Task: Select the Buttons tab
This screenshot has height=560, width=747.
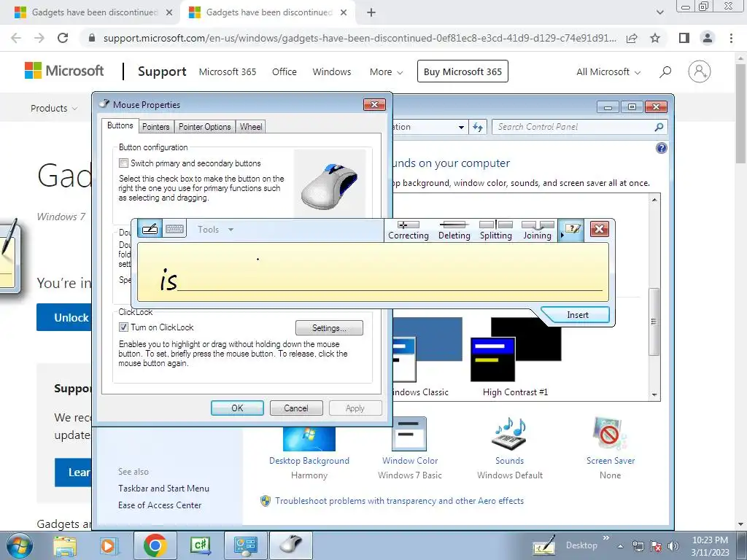Action: point(120,125)
